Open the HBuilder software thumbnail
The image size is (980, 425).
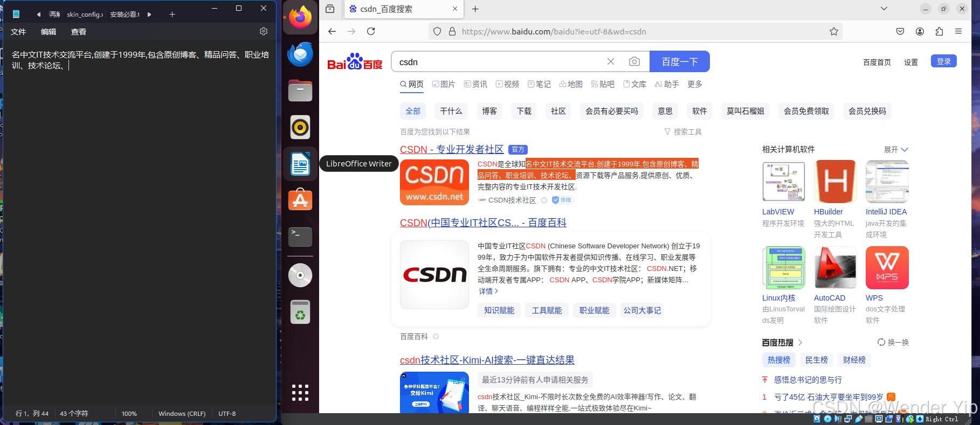coord(835,182)
